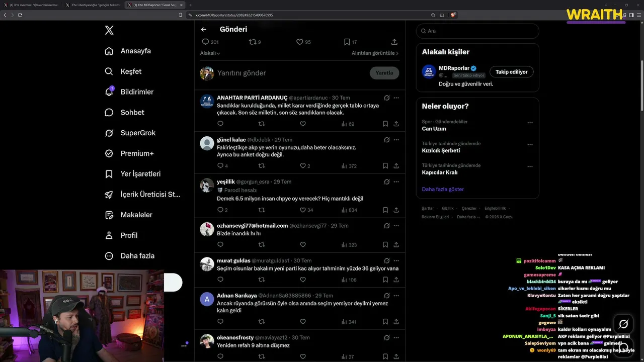The height and width of the screenshot is (362, 644).
Task: Open İçerik Üreticisi Stüdyosu
Action: click(x=142, y=195)
